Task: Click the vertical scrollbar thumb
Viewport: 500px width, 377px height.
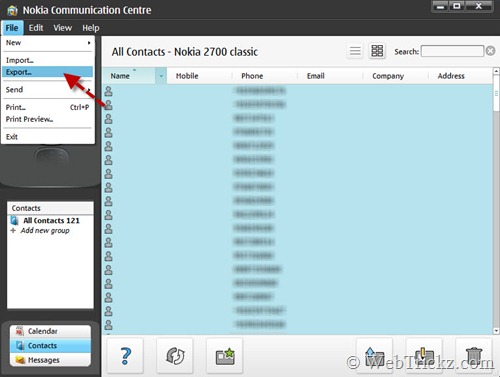Action: [496, 94]
